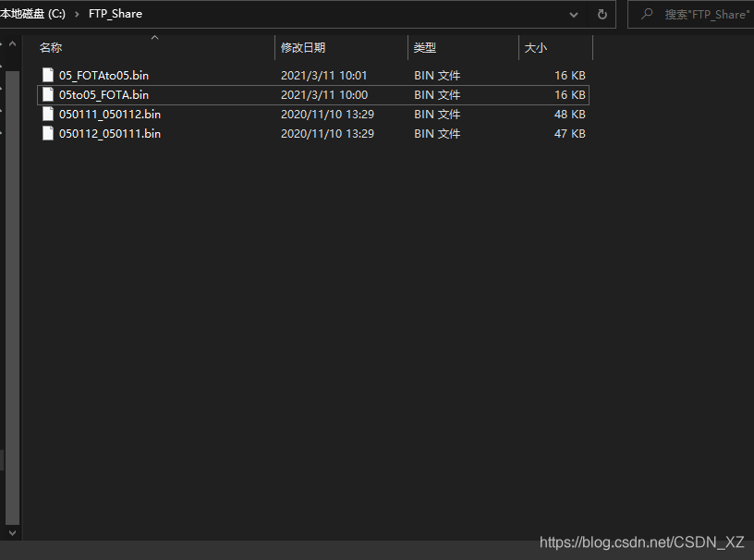The height and width of the screenshot is (560, 754).
Task: Select file name 050111_050112.bin
Action: pos(110,114)
